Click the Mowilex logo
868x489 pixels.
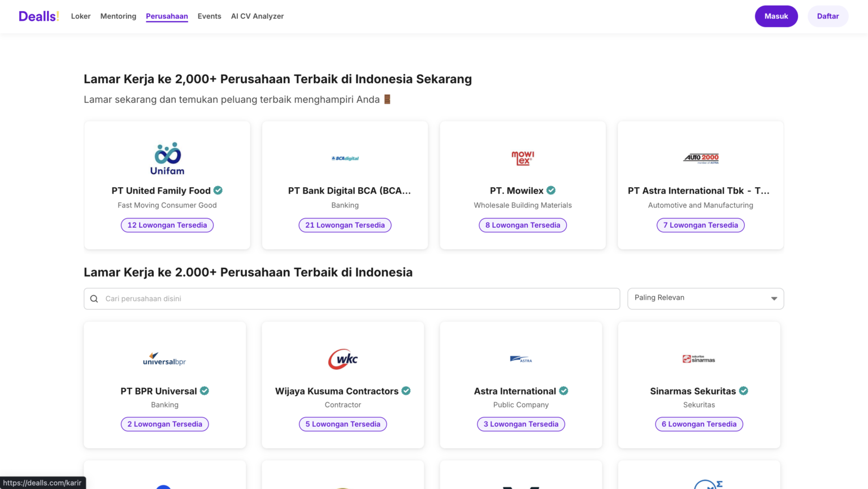coord(522,157)
